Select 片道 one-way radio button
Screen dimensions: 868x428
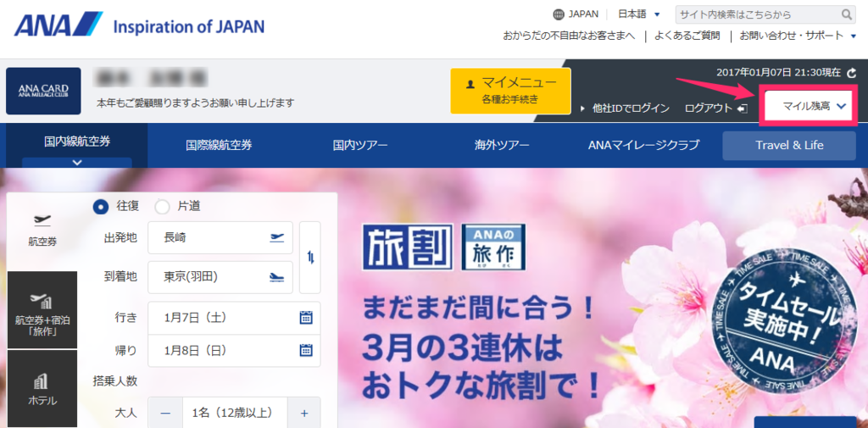pyautogui.click(x=162, y=207)
